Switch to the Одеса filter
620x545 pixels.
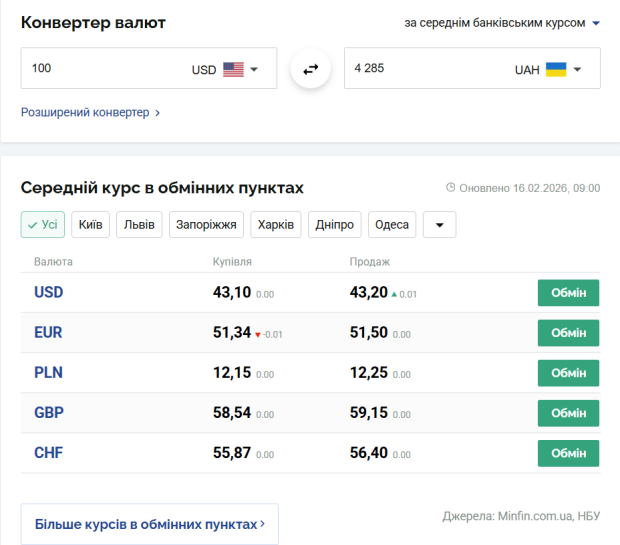pyautogui.click(x=392, y=224)
